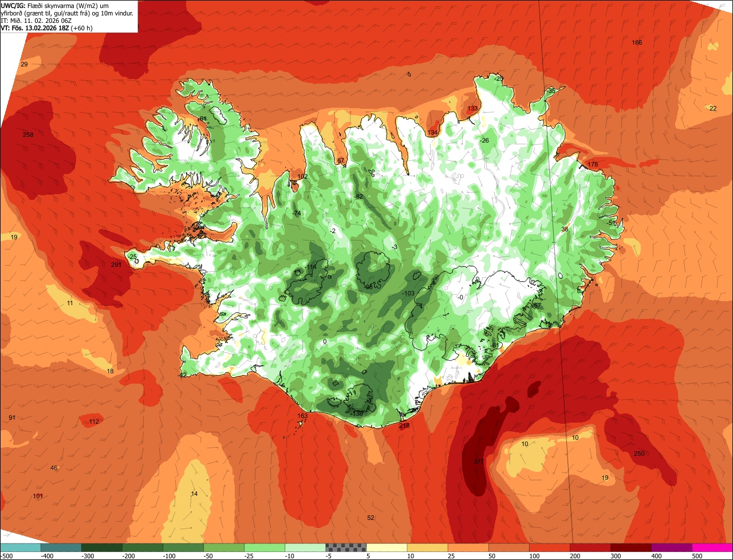733x560 pixels.
Task: Click the flux value 250 on the map
Action: click(x=639, y=453)
